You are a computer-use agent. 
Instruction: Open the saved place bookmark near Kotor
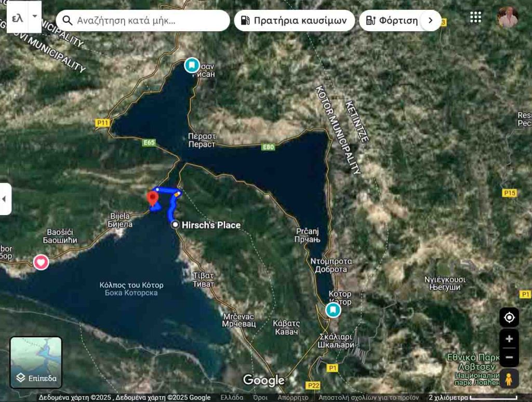tap(333, 310)
